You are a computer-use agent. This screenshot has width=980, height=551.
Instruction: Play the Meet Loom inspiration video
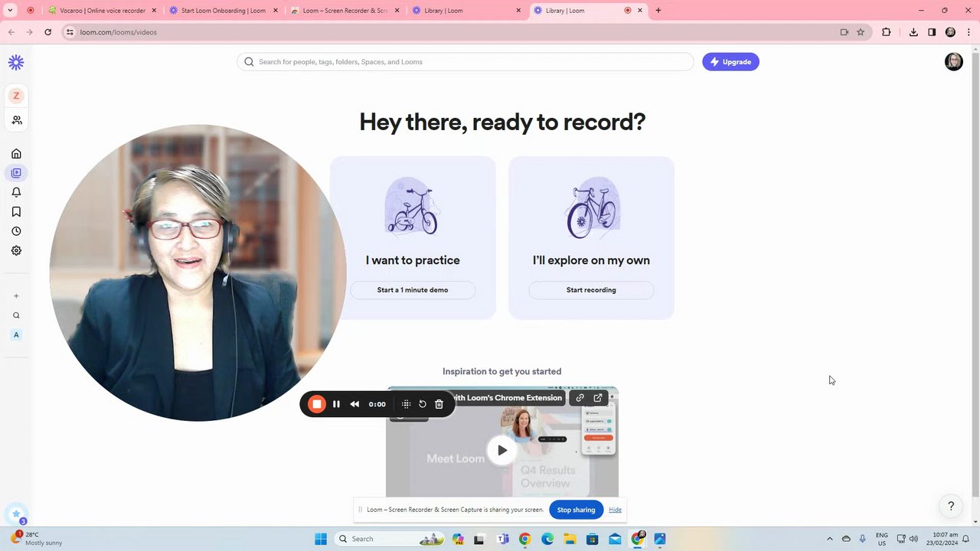click(501, 450)
